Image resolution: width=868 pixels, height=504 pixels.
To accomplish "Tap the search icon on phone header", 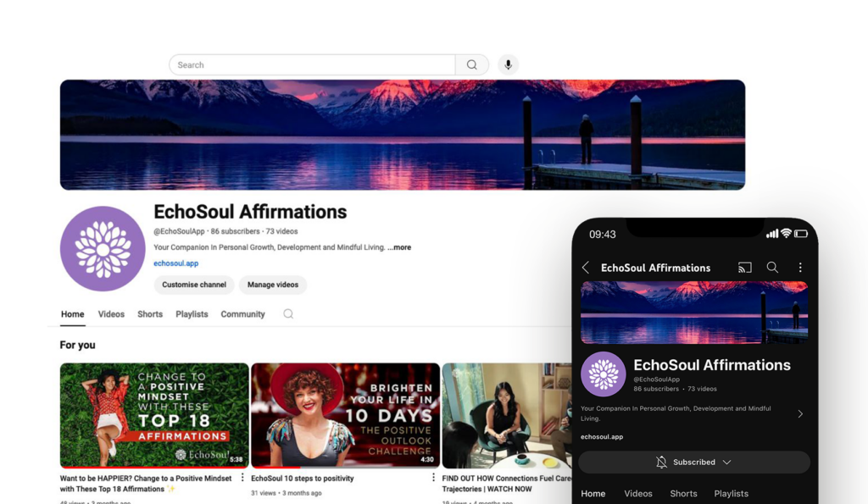I will tap(772, 268).
